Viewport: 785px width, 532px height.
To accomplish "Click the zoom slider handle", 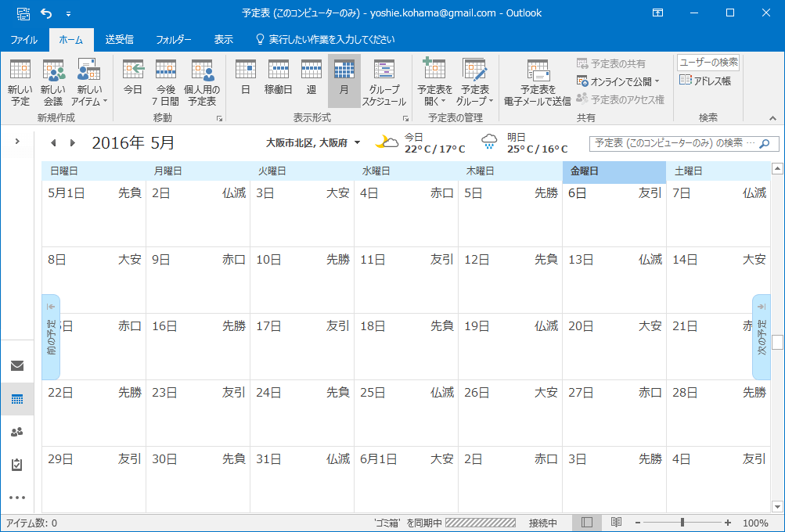I will point(682,523).
